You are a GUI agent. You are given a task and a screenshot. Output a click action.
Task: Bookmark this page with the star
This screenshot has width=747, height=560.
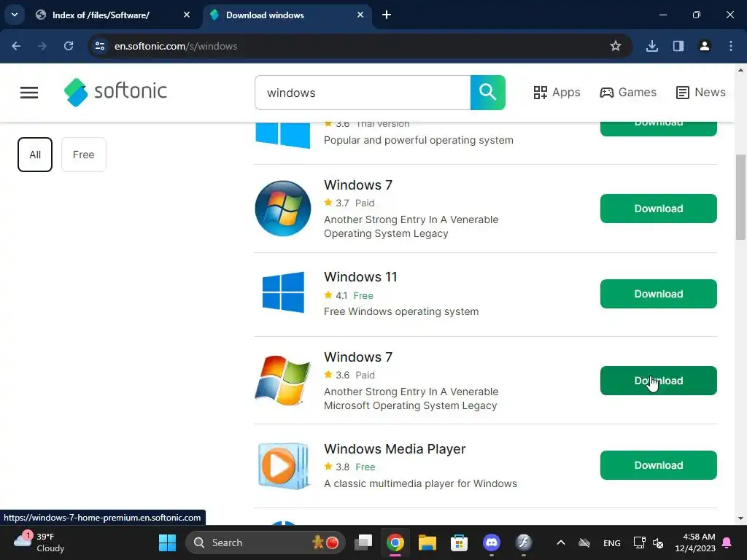click(616, 46)
